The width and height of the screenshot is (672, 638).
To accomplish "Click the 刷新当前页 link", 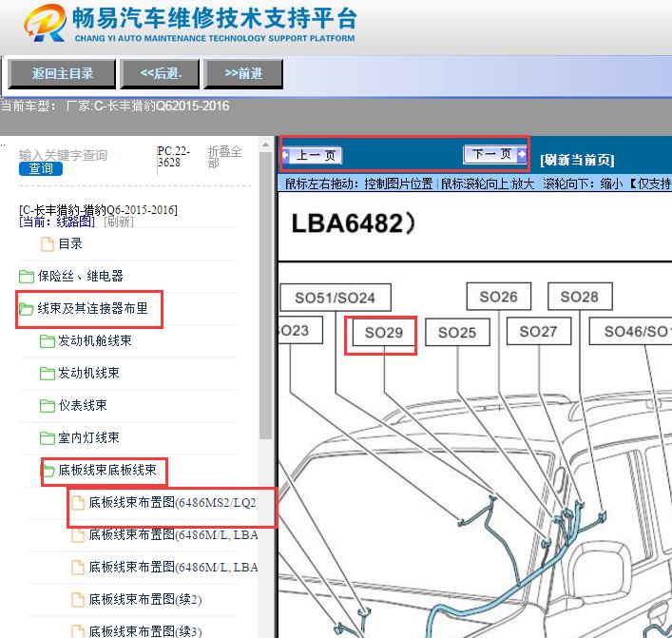I will coord(577,160).
